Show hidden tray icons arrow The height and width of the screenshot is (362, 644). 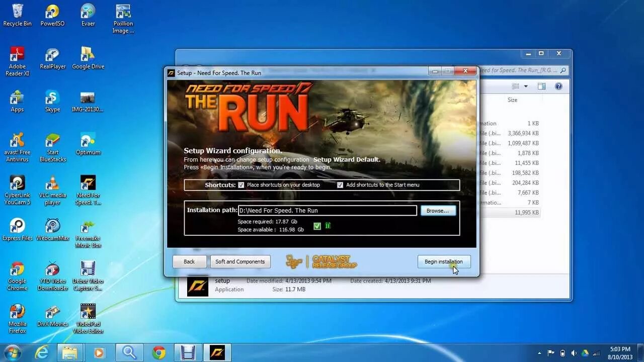(540, 353)
